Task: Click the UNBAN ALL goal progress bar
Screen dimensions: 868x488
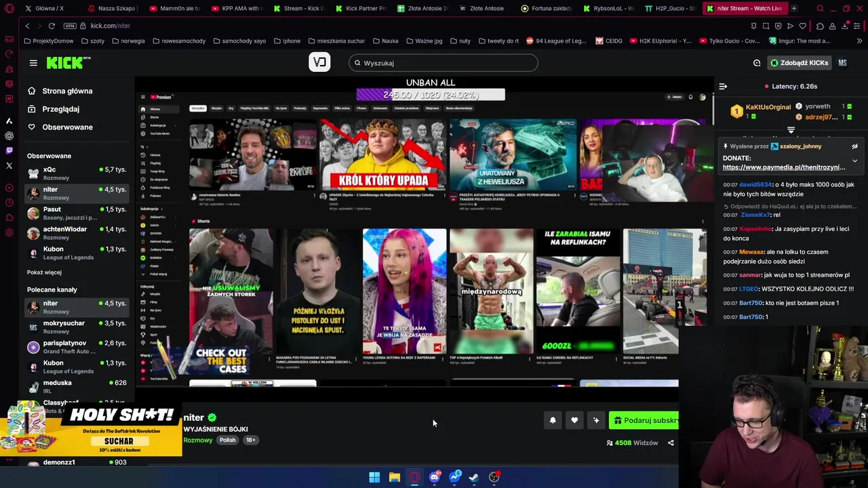Action: coord(431,95)
